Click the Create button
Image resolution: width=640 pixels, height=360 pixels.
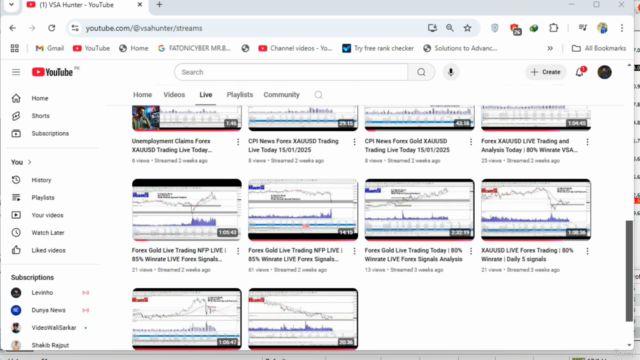(546, 72)
